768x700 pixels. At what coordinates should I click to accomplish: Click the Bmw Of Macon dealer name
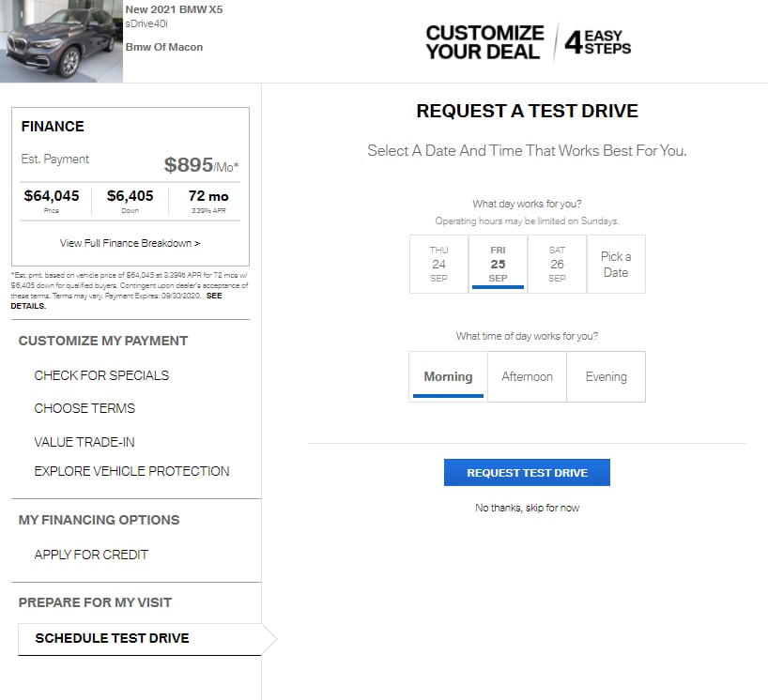(164, 47)
